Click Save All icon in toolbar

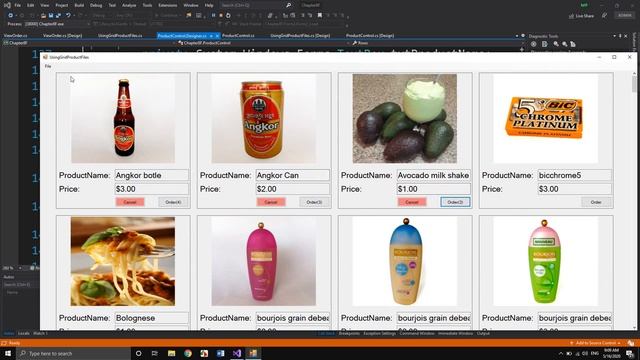point(58,16)
